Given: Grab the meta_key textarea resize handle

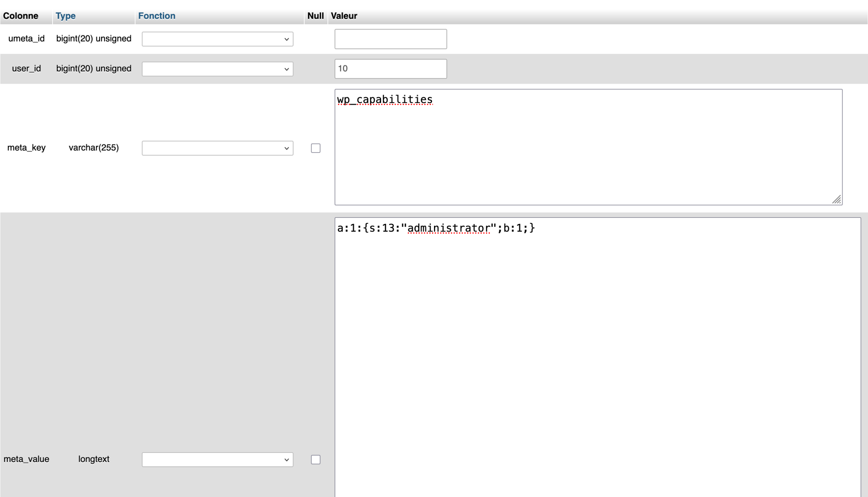Looking at the screenshot, I should [x=836, y=199].
